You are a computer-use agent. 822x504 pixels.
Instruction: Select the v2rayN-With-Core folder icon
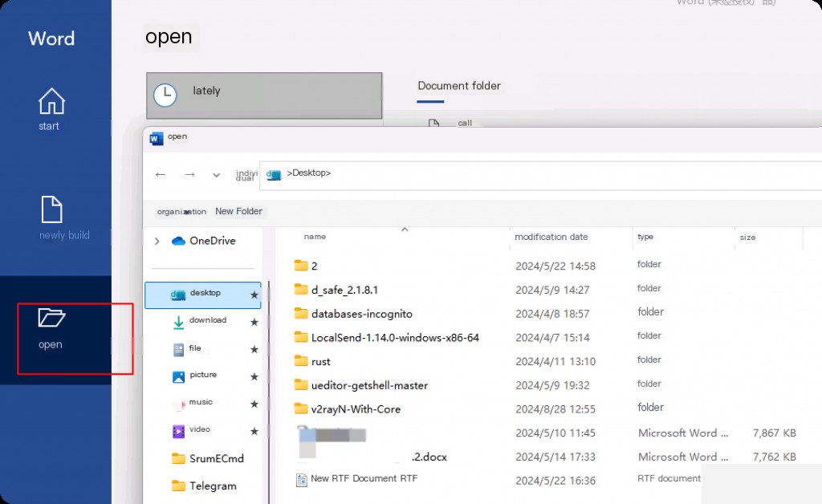pos(301,408)
